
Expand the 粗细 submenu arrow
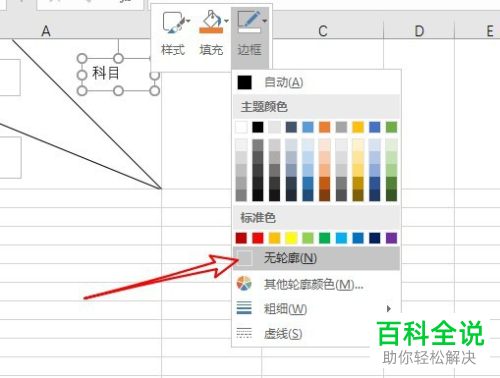coord(389,309)
